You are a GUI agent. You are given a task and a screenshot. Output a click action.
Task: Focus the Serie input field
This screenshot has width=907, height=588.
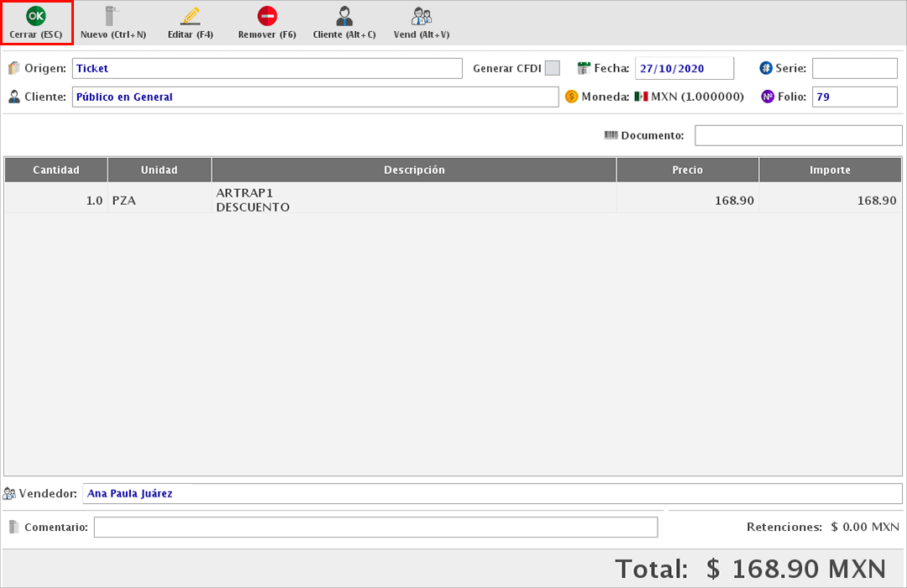click(x=854, y=68)
